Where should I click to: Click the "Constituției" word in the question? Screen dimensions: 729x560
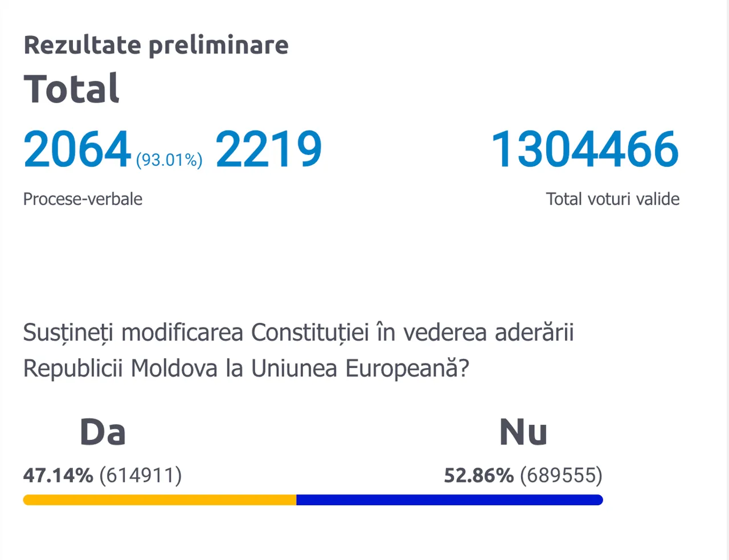point(310,333)
